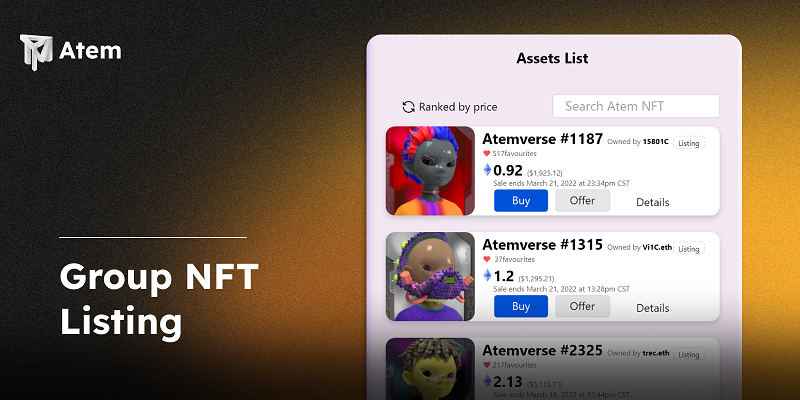Focus the Search Atem NFT field
The height and width of the screenshot is (400, 800).
coord(636,106)
